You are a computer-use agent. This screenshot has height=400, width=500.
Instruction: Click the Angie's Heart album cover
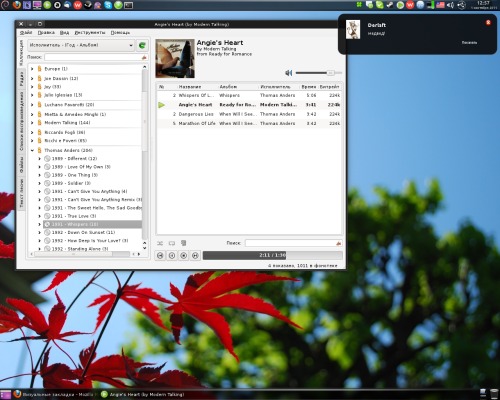pyautogui.click(x=175, y=59)
